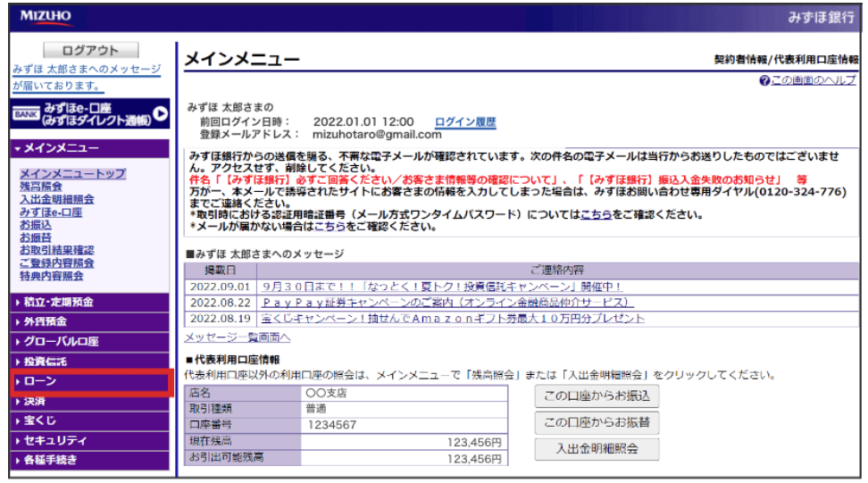
Task: Expand the 積立・定期預金 menu
Action: [x=89, y=302]
